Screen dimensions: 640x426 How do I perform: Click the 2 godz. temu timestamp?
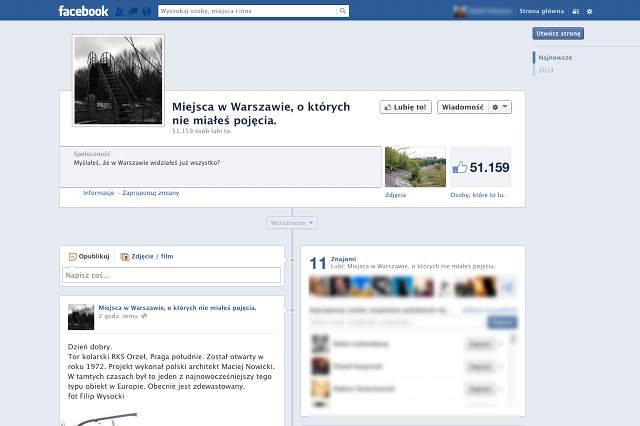118,316
